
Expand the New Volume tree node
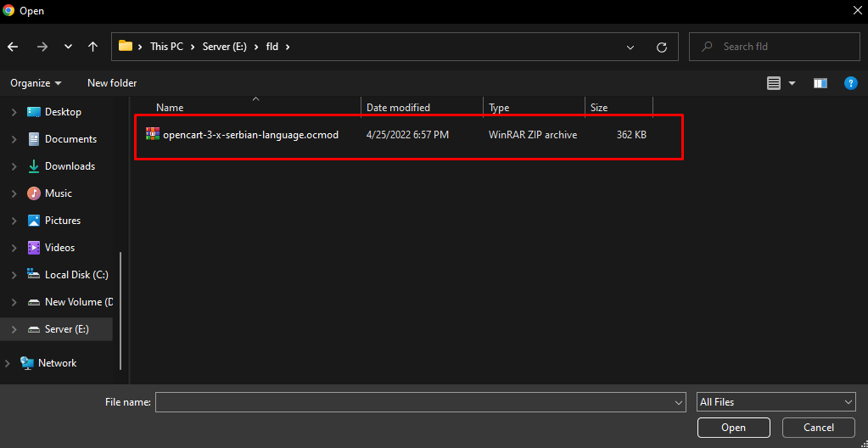[x=14, y=302]
